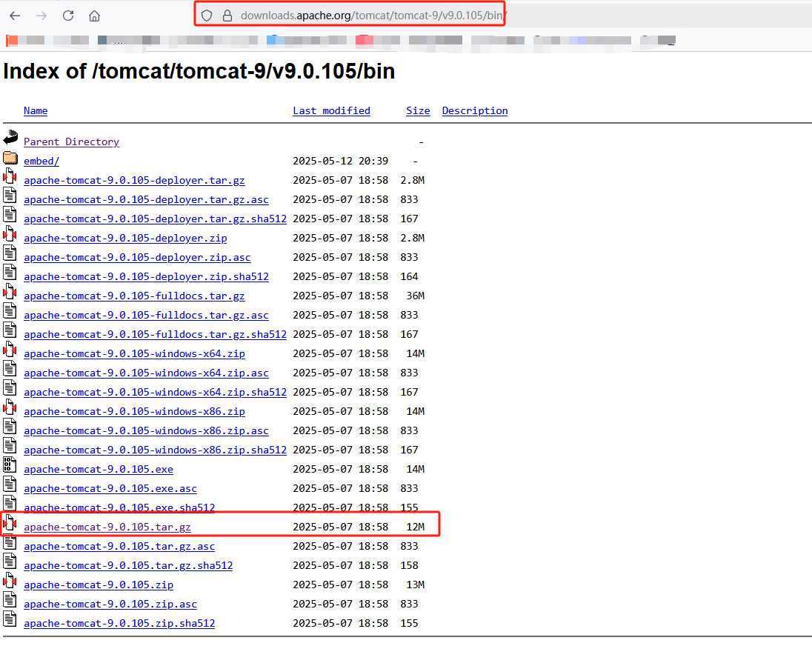The image size is (812, 646).
Task: Download apache-tomcat-9.0.105.exe installer
Action: tap(99, 469)
